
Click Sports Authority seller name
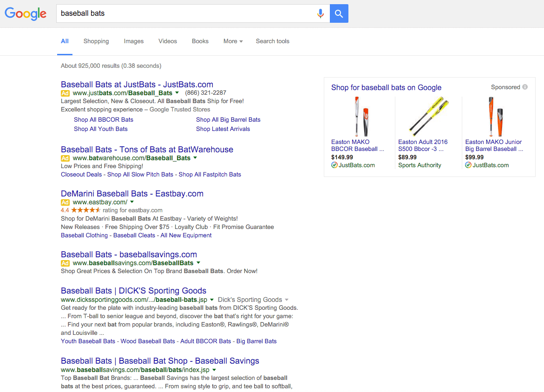[x=420, y=165]
